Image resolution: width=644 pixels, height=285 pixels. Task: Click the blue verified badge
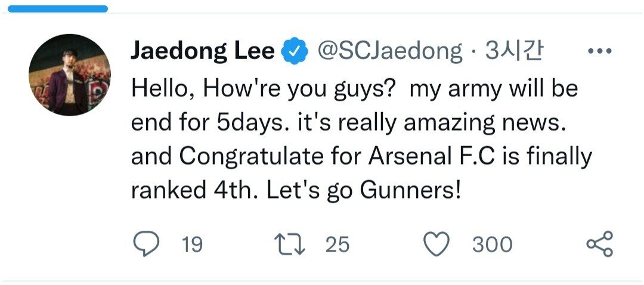tap(295, 52)
